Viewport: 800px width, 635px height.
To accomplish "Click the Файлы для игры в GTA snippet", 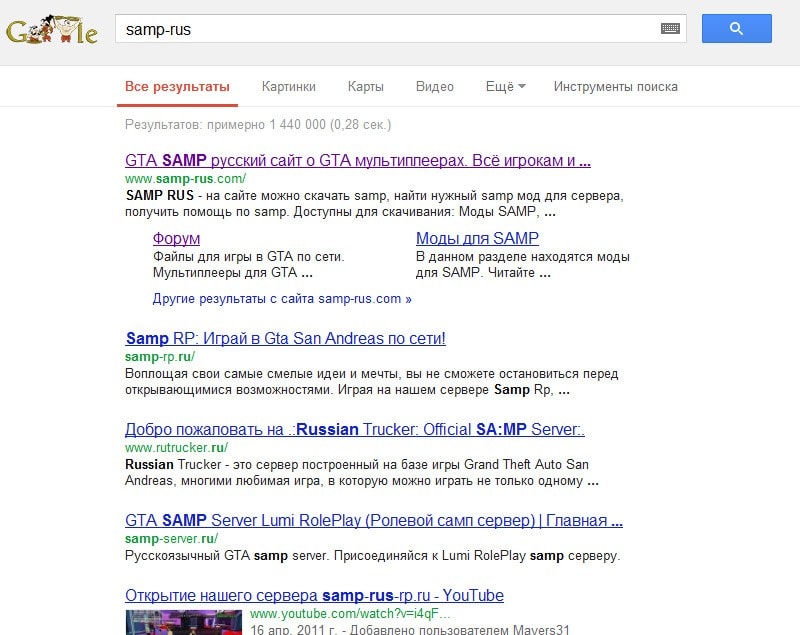I will (248, 264).
